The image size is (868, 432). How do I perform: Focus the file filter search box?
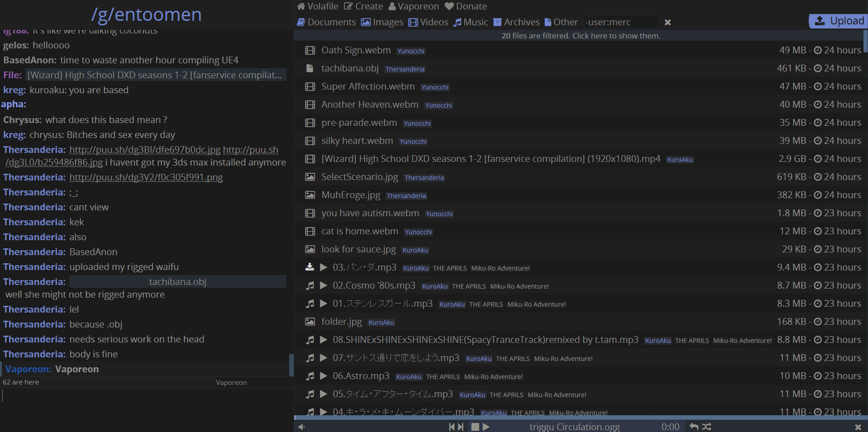click(620, 22)
